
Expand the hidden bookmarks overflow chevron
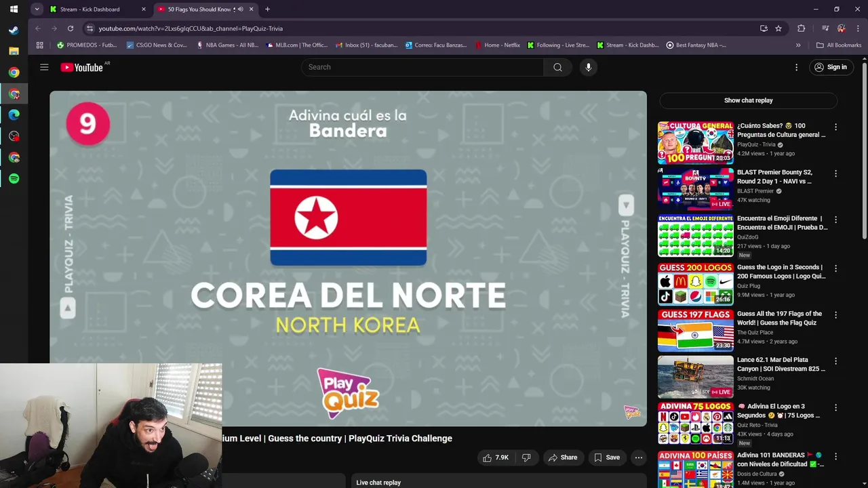point(798,45)
